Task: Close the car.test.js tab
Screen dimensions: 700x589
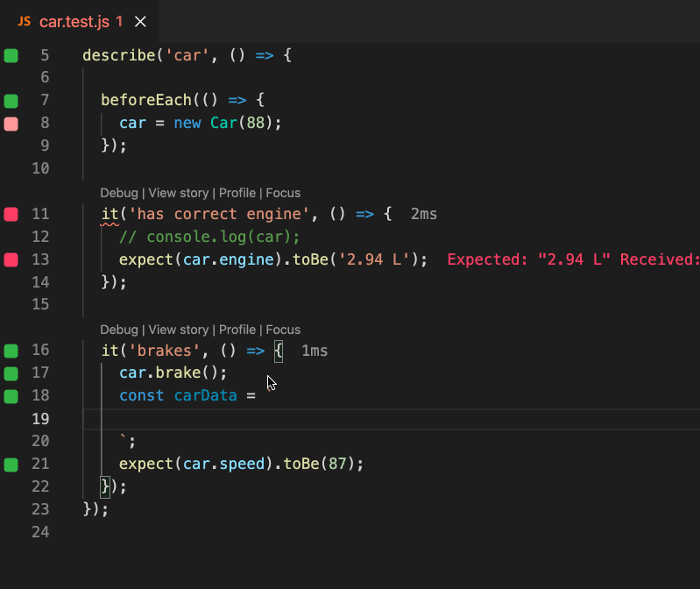Action: [140, 22]
